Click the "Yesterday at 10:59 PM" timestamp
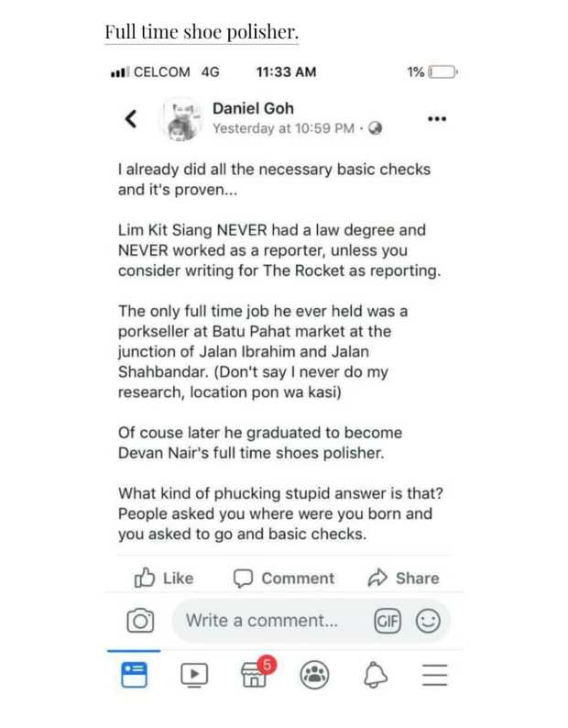568x728 pixels. [x=282, y=128]
